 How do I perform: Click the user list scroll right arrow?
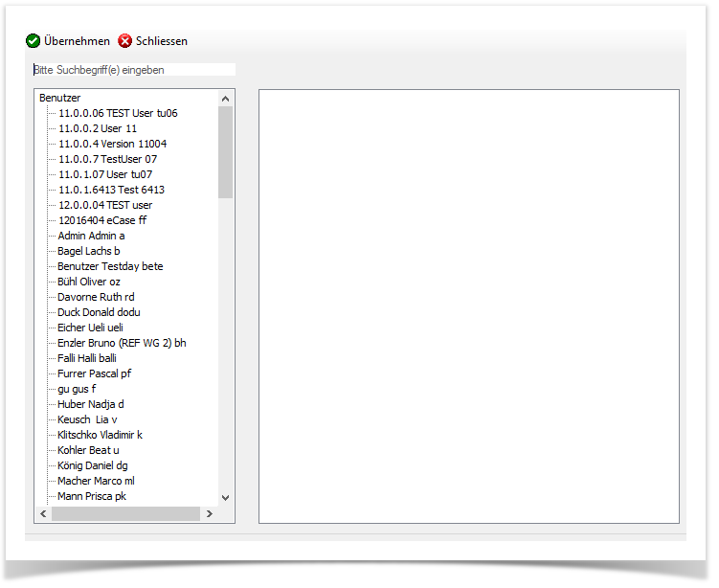[x=210, y=513]
